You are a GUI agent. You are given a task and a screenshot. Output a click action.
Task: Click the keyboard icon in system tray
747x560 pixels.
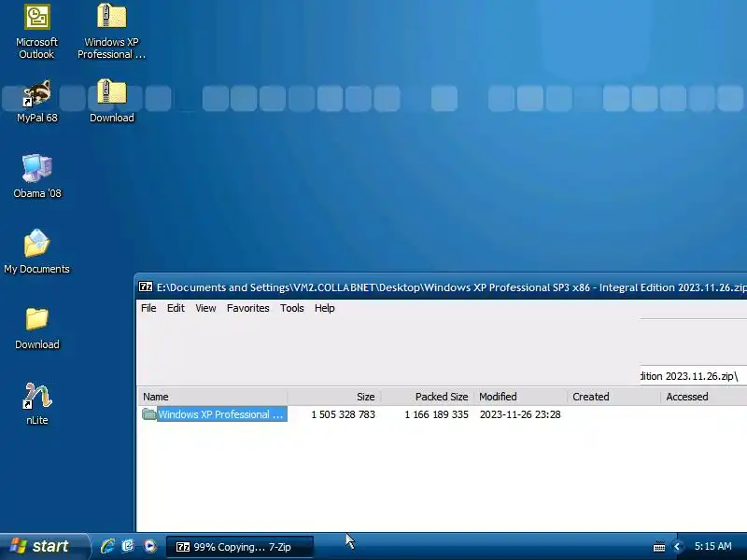(659, 547)
